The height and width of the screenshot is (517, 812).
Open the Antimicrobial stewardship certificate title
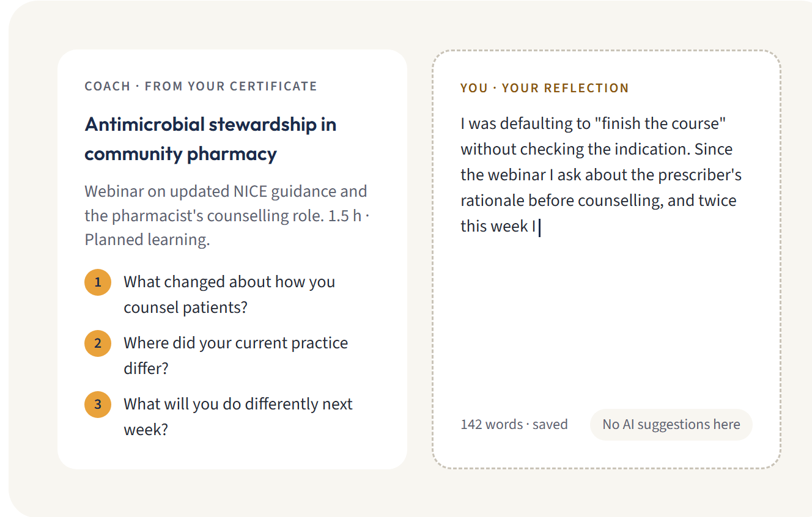[x=210, y=139]
